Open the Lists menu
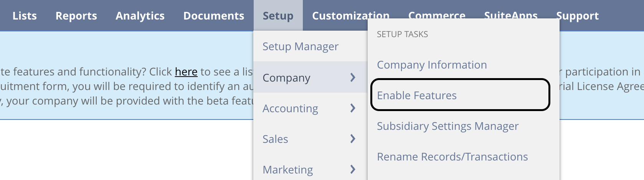 25,16
